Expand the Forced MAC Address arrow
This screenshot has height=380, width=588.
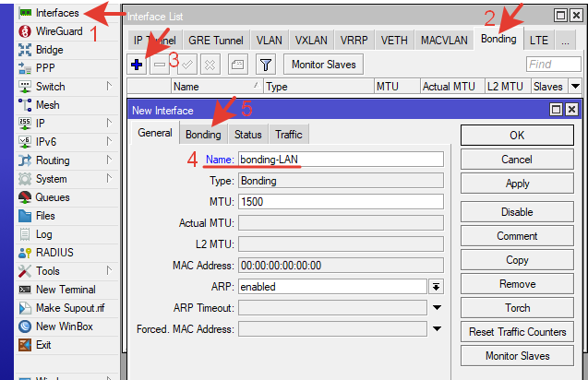pyautogui.click(x=436, y=328)
